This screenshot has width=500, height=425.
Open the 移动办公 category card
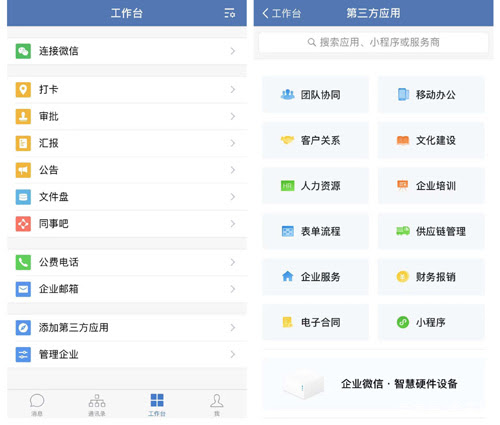[x=431, y=95]
